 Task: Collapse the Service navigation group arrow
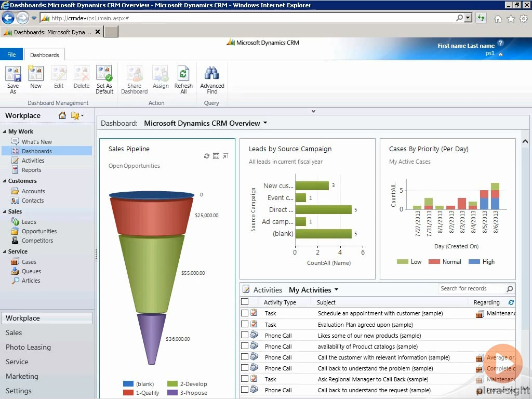coord(4,252)
